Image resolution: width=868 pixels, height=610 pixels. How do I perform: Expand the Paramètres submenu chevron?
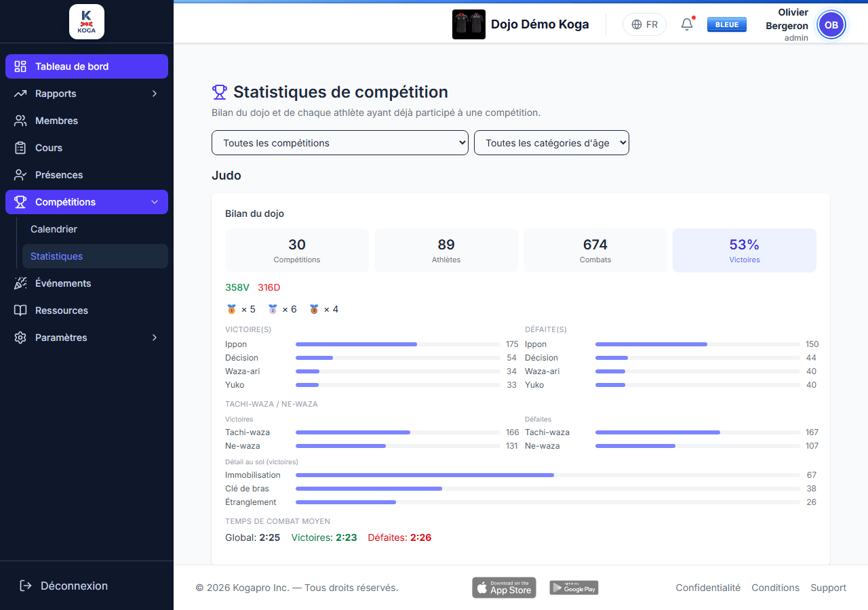point(155,338)
